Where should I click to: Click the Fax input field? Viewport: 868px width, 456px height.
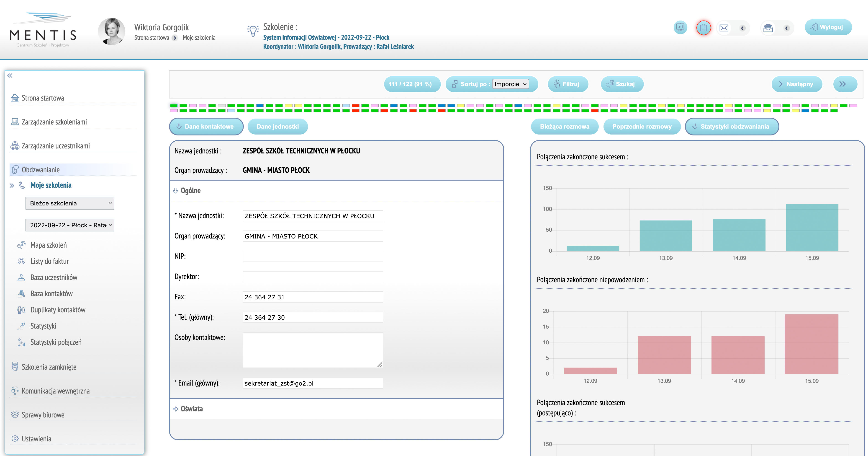pos(313,297)
